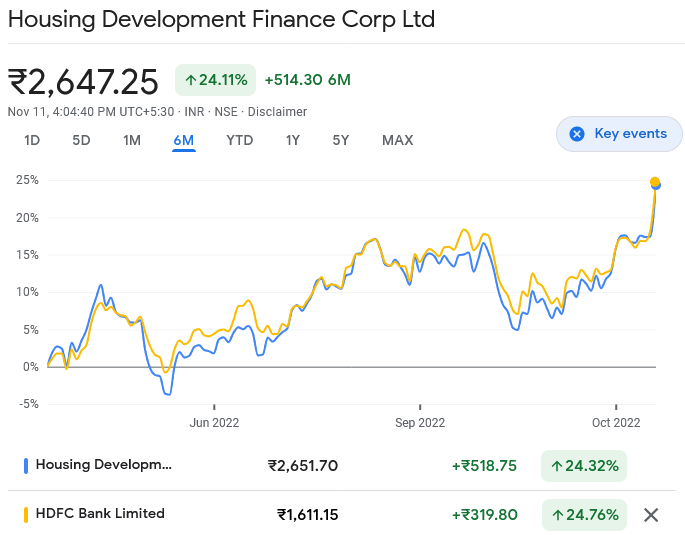Image resolution: width=685 pixels, height=535 pixels.
Task: Click the green up arrow percentage badge 24.11%
Action: point(216,80)
